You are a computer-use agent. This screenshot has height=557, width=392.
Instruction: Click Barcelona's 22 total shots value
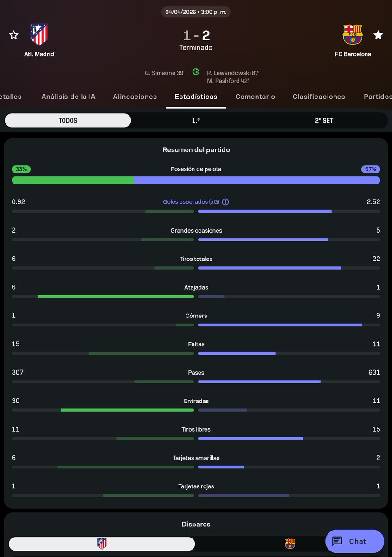tap(376, 259)
